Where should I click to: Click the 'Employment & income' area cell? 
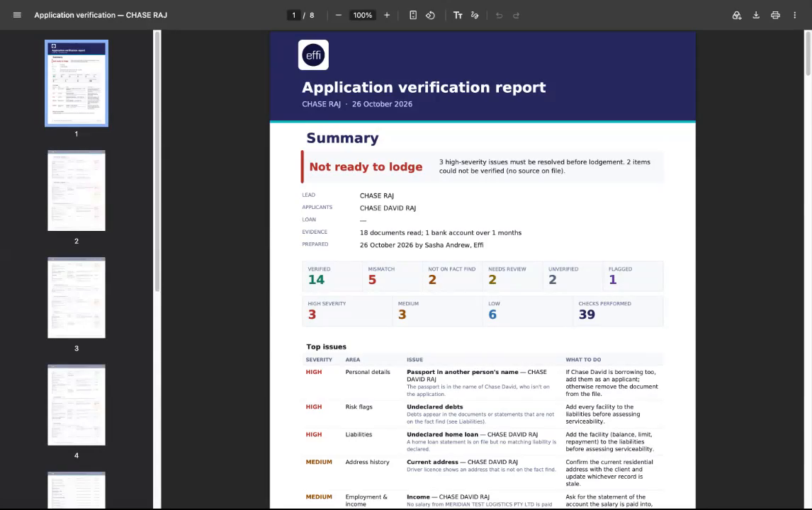(x=366, y=500)
